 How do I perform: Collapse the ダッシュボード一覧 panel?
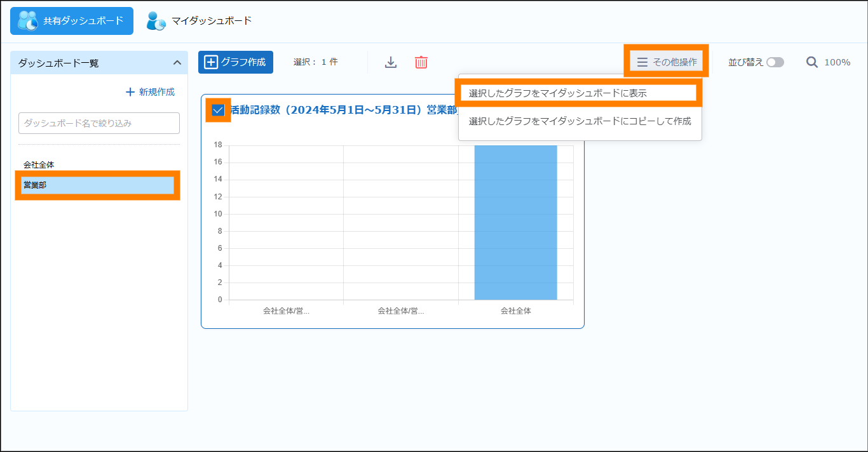177,63
